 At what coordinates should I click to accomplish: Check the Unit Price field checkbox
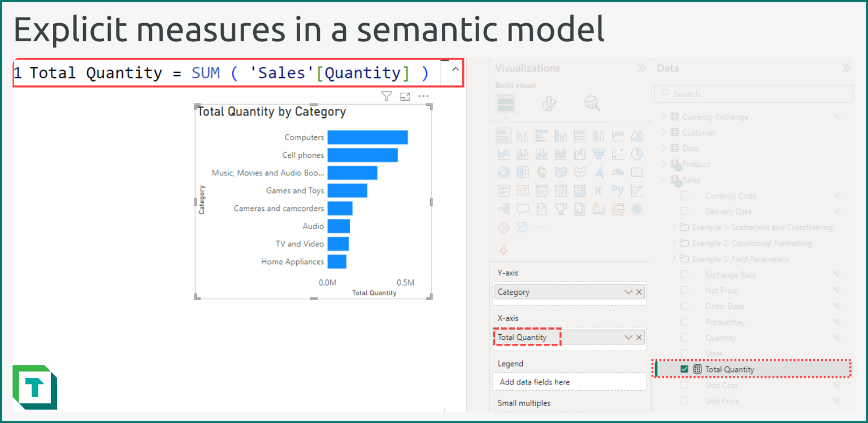coord(684,401)
